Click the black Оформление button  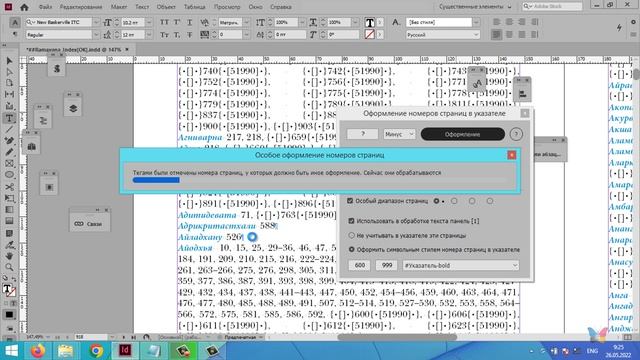pyautogui.click(x=462, y=134)
